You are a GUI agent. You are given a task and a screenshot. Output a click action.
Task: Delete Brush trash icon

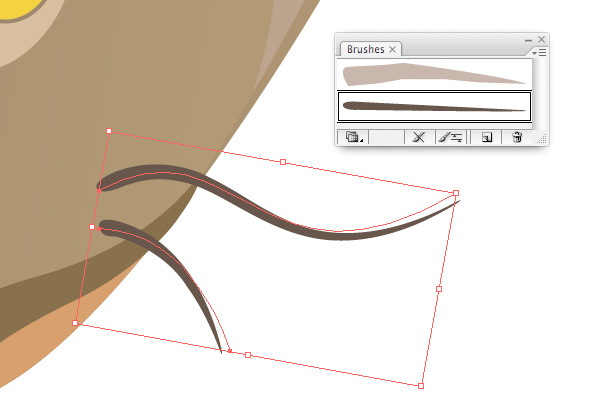point(517,137)
